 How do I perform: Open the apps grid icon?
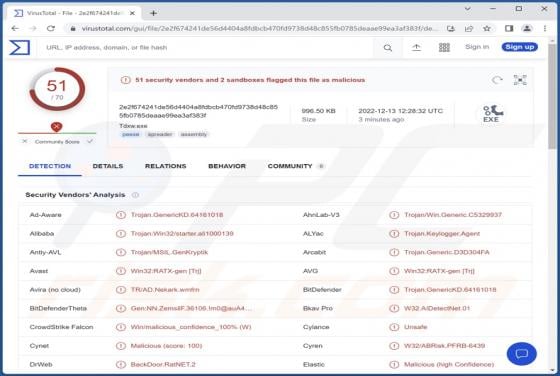(x=444, y=47)
